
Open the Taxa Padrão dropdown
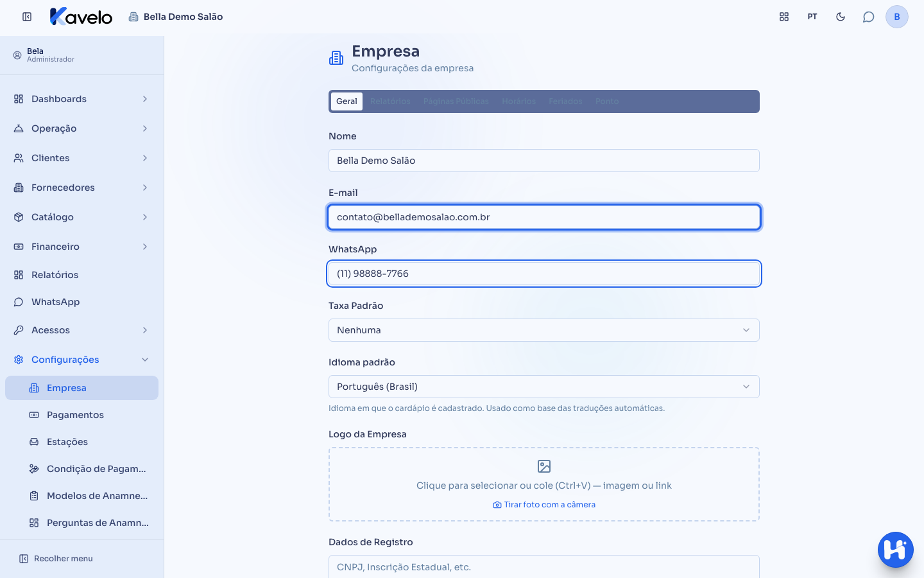pos(544,330)
